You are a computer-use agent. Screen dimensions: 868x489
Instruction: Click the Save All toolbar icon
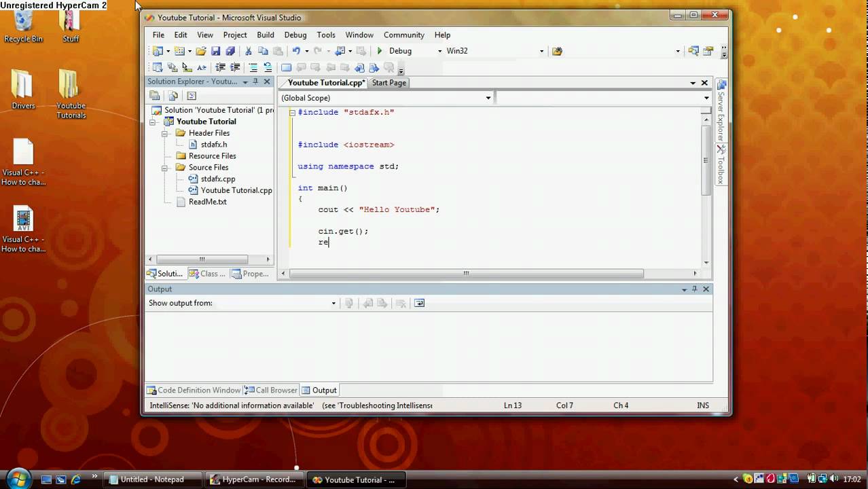(x=230, y=51)
